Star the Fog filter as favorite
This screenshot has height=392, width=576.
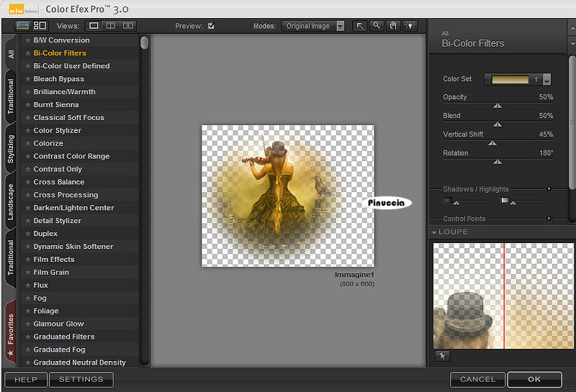28,298
